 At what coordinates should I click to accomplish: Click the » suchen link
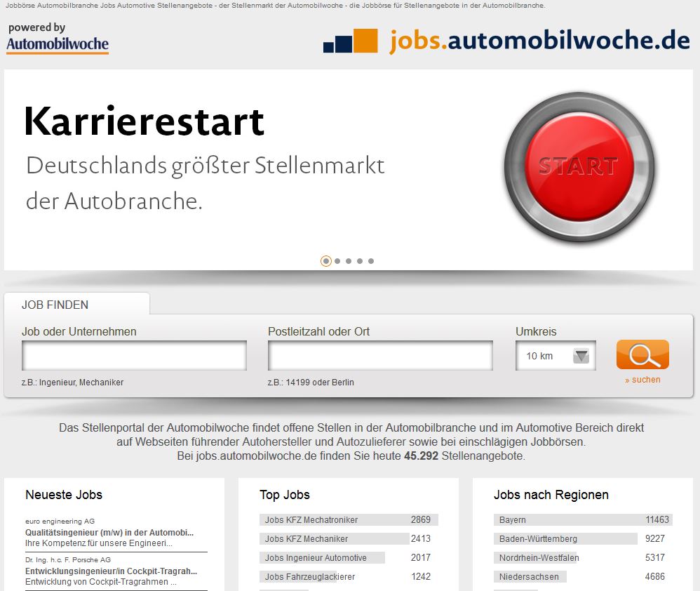[x=642, y=380]
